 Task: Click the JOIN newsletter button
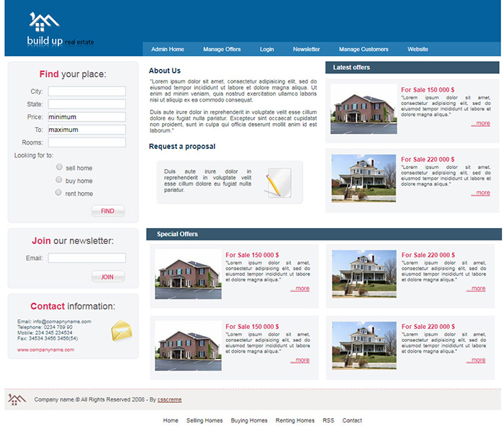tap(108, 277)
